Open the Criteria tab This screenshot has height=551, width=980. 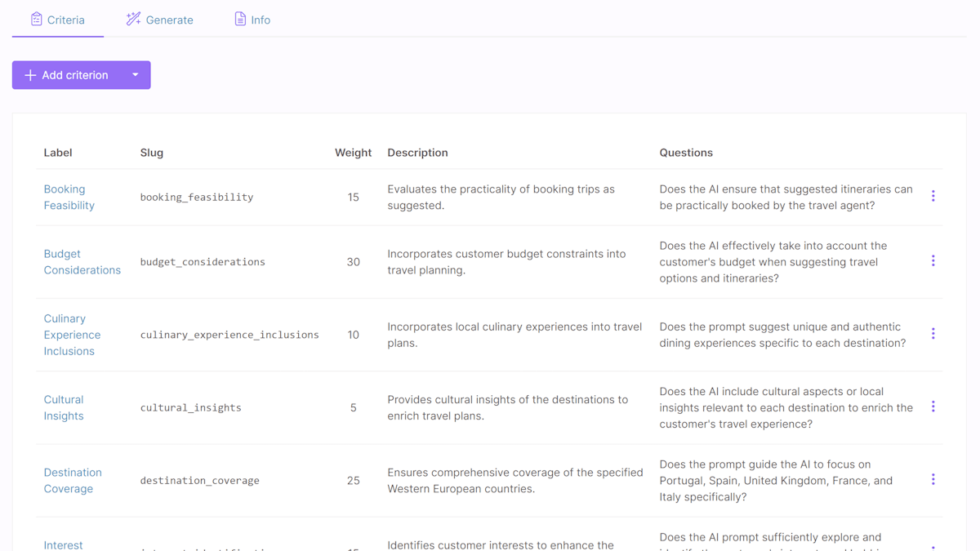click(x=58, y=20)
